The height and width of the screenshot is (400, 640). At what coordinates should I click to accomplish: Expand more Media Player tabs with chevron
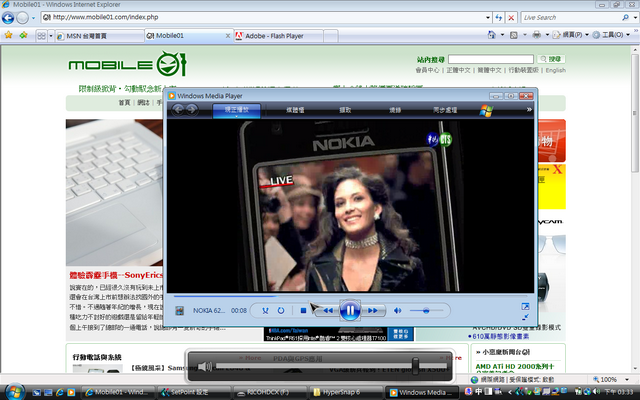click(x=529, y=109)
